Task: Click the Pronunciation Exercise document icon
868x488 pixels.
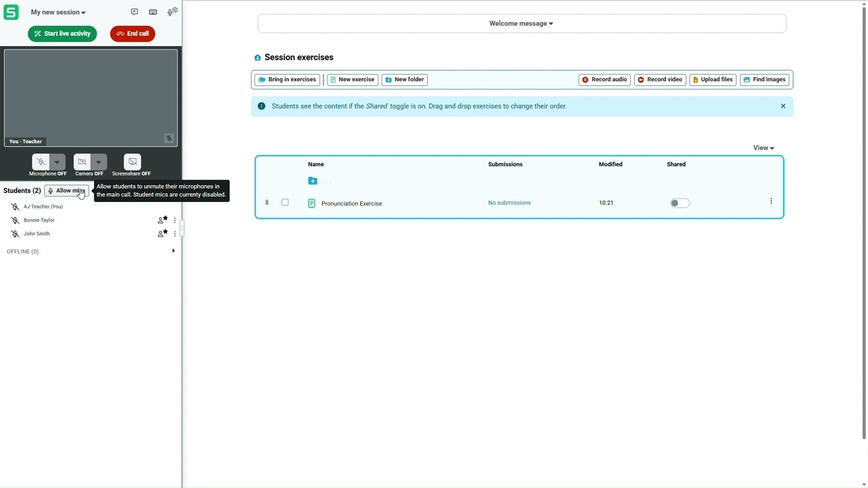Action: tap(312, 203)
